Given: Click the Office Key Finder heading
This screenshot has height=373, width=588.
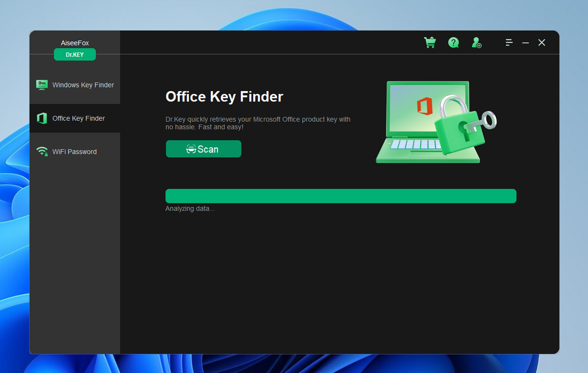Looking at the screenshot, I should (225, 97).
